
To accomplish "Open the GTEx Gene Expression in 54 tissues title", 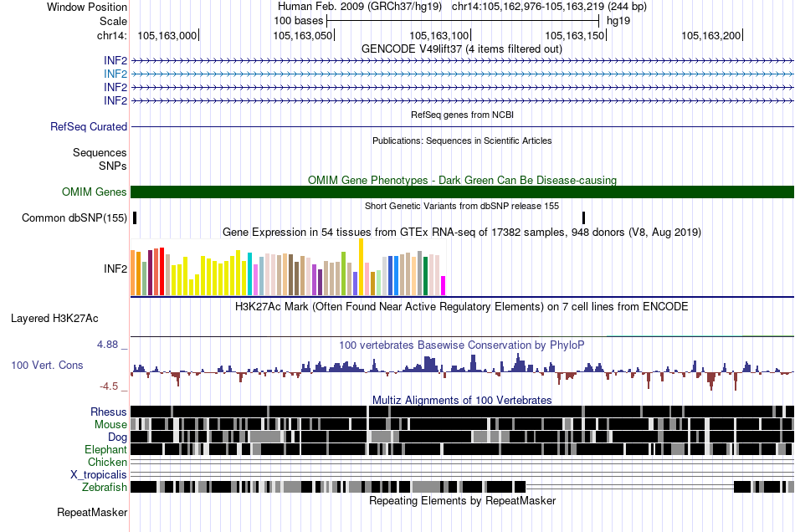I will [462, 232].
